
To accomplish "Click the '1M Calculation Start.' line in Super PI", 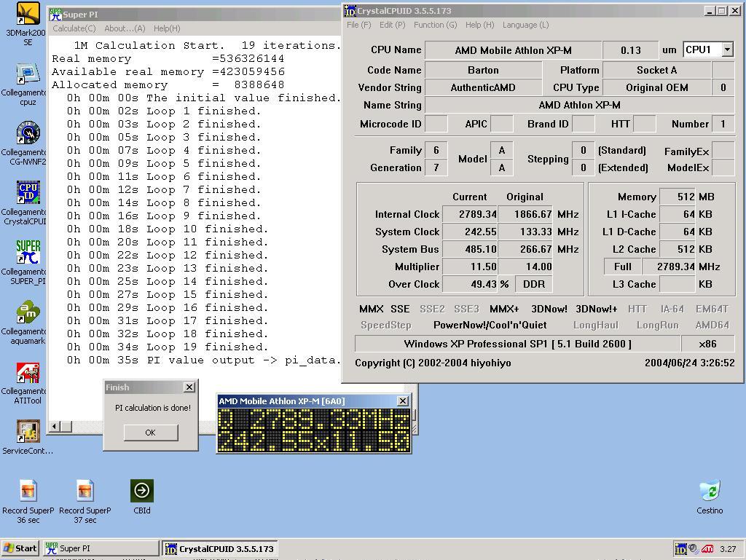I will (208, 46).
